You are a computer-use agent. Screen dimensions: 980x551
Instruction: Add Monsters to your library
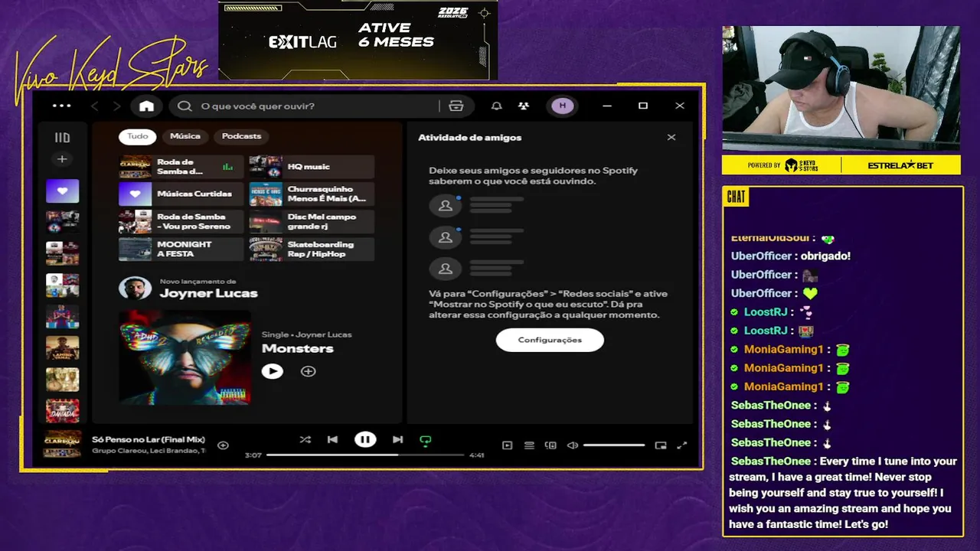click(x=308, y=371)
